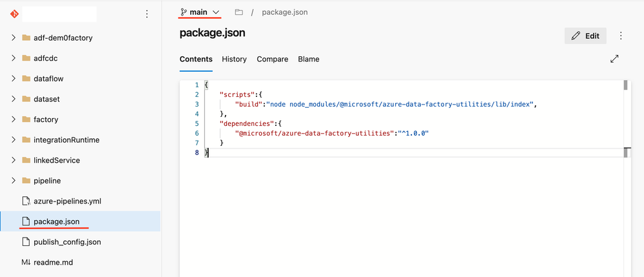
Task: Click the repository Git logo icon
Action: [14, 14]
